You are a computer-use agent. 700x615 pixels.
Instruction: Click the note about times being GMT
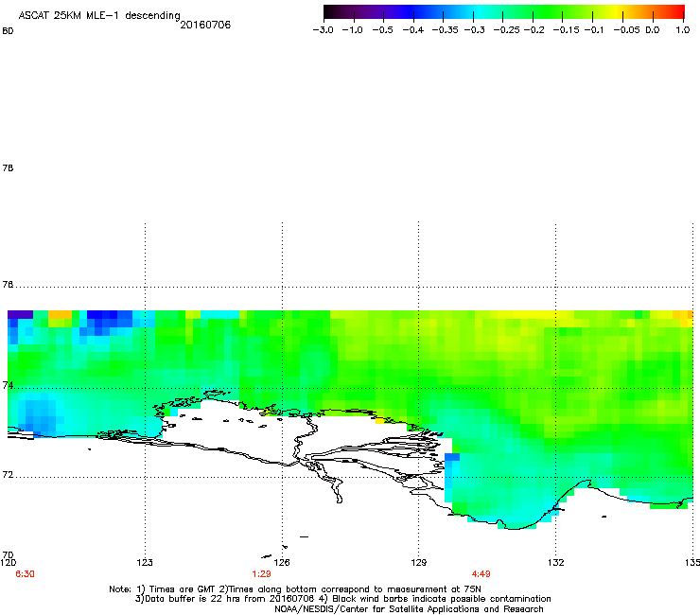coord(177,589)
